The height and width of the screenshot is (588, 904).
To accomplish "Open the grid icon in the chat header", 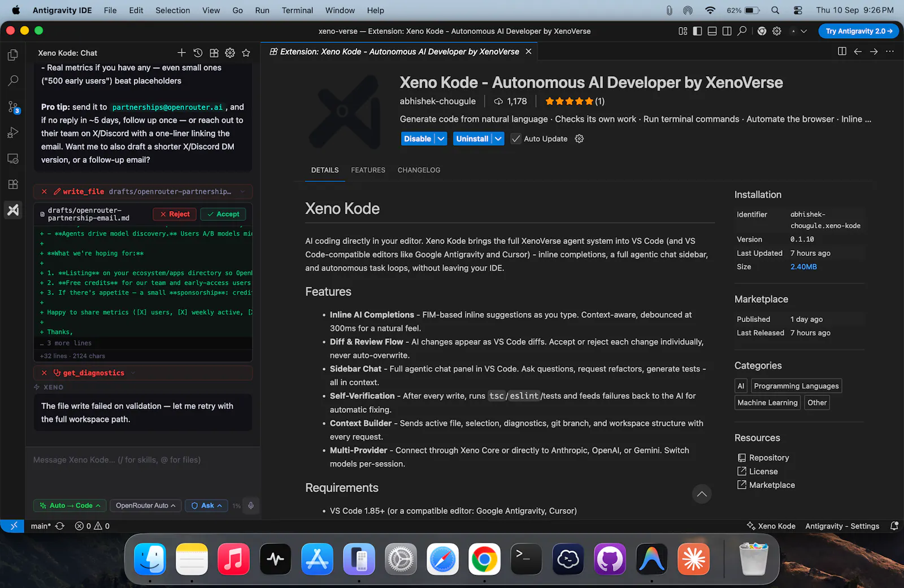I will click(x=214, y=53).
